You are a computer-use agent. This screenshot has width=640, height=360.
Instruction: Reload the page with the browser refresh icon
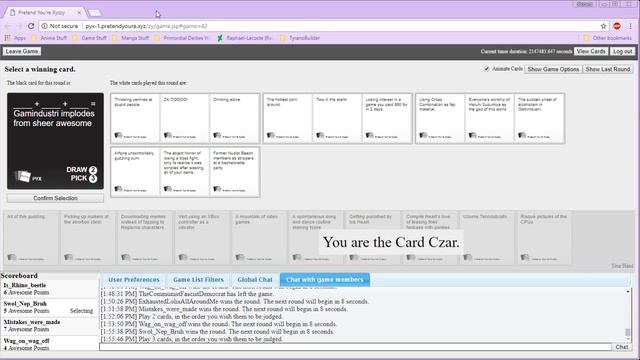31,26
